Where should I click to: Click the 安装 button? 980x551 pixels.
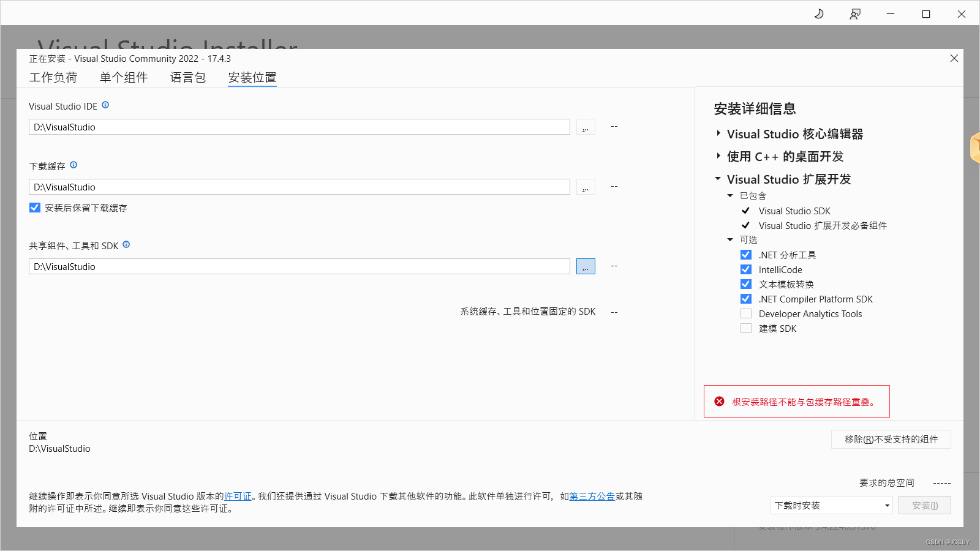[925, 505]
